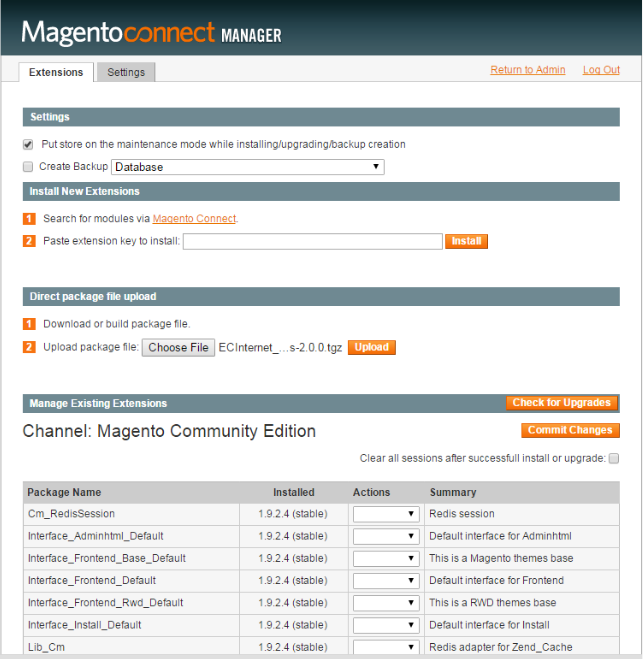Click the Installed column header

point(294,492)
